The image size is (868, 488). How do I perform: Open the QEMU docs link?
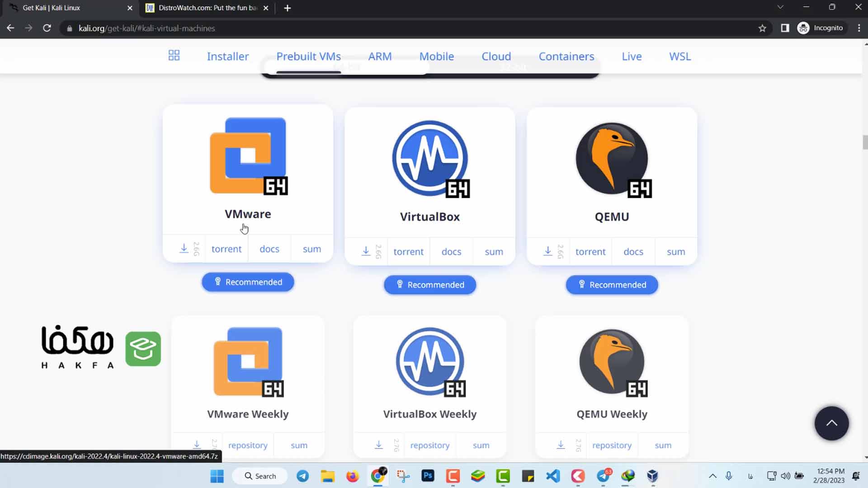coord(633,252)
